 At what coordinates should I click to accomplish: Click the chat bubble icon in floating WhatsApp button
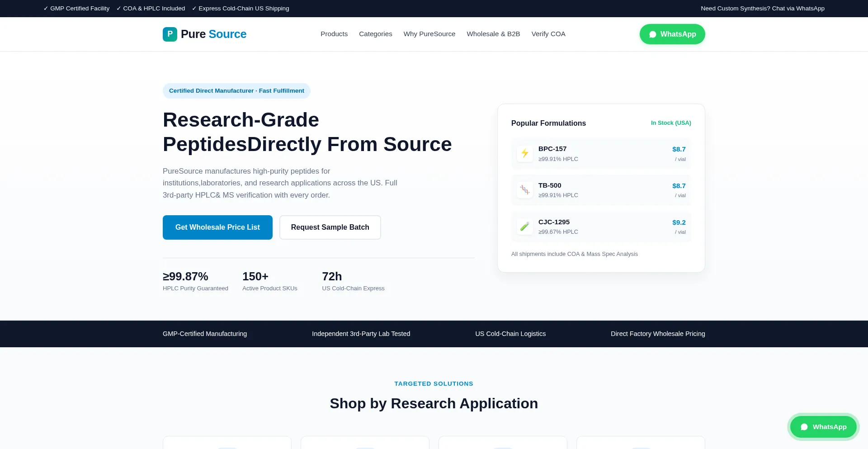coord(804,427)
